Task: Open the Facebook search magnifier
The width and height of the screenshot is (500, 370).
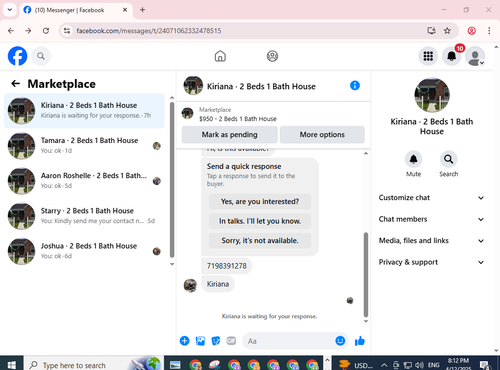Action: [41, 56]
